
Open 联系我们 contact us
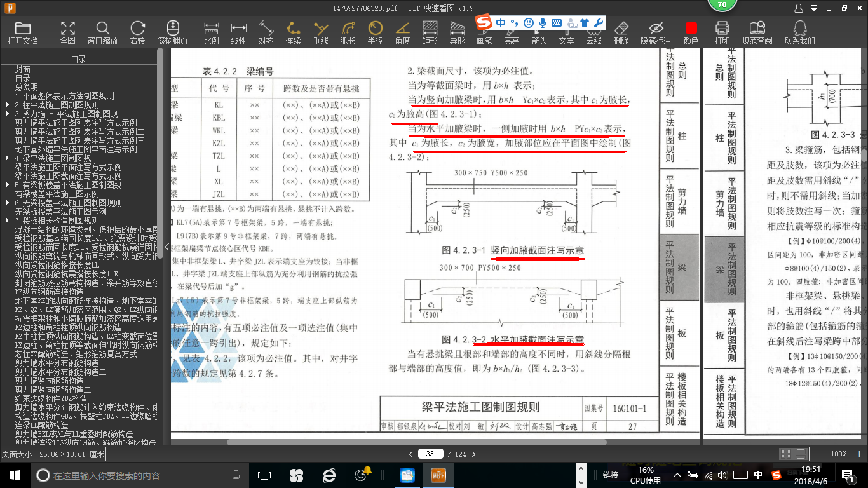click(x=799, y=32)
